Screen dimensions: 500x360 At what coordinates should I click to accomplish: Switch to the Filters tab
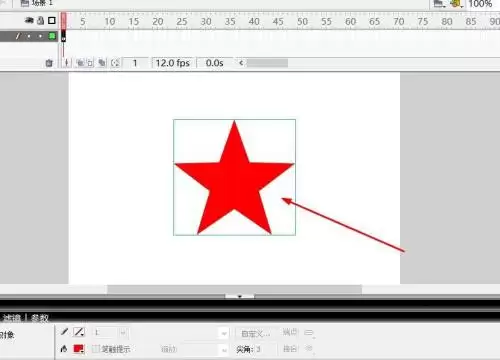pos(12,318)
